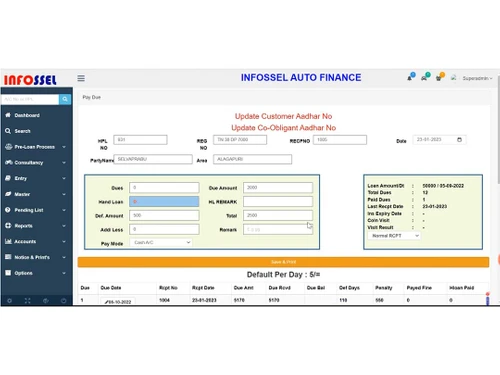Viewport: 500px width, 375px height.
Task: Click the Pre-Loan Process globe icon
Action: point(8,147)
